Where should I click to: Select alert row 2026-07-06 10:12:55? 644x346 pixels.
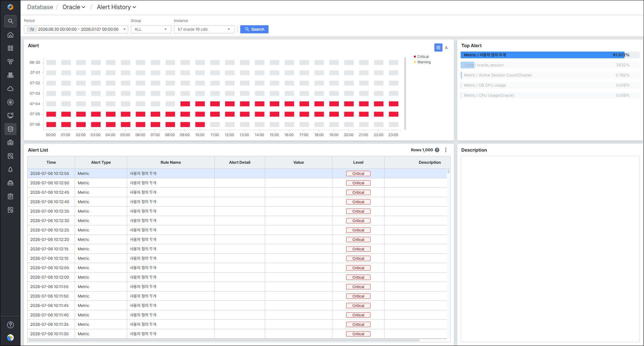pos(237,174)
